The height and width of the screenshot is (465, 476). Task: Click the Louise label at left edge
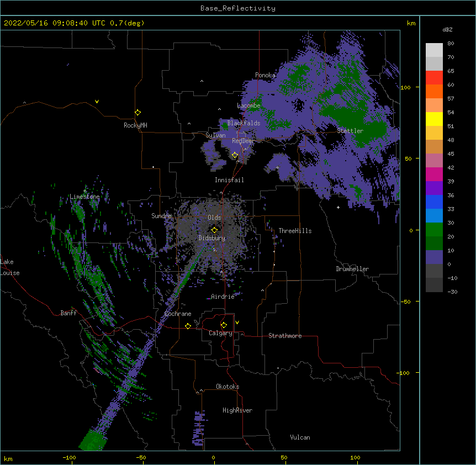pos(10,273)
